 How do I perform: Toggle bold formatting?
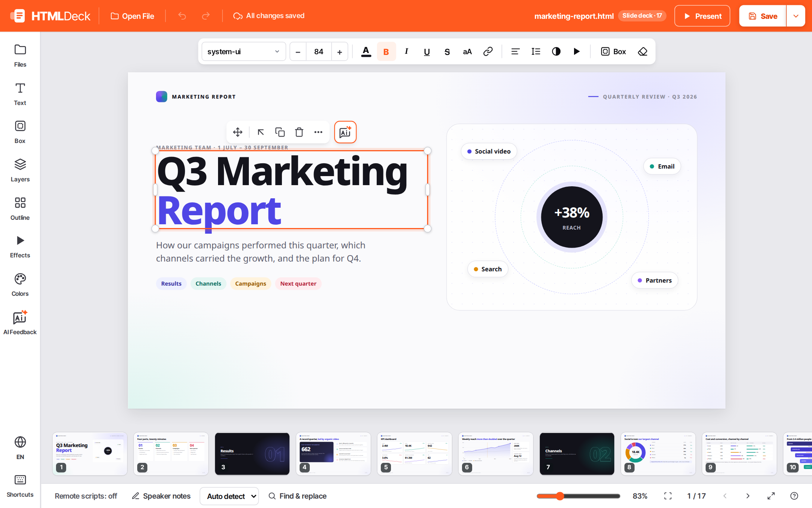(386, 52)
